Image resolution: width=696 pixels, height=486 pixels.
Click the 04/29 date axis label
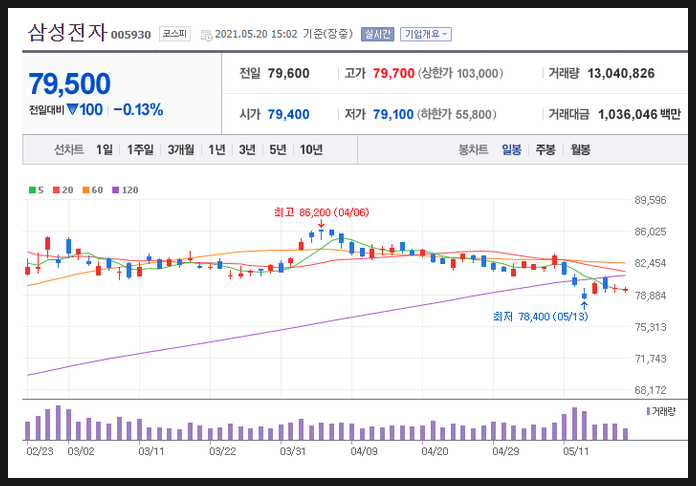pyautogui.click(x=506, y=451)
